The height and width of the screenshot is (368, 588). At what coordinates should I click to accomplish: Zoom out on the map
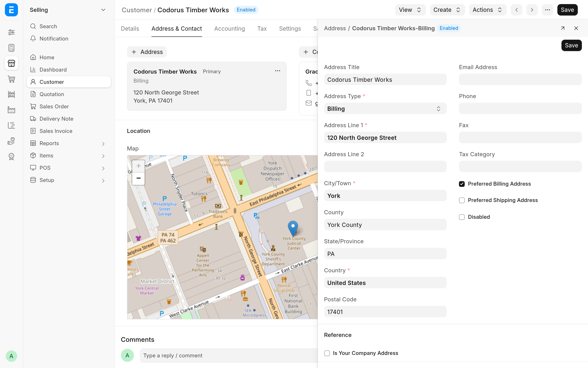138,178
